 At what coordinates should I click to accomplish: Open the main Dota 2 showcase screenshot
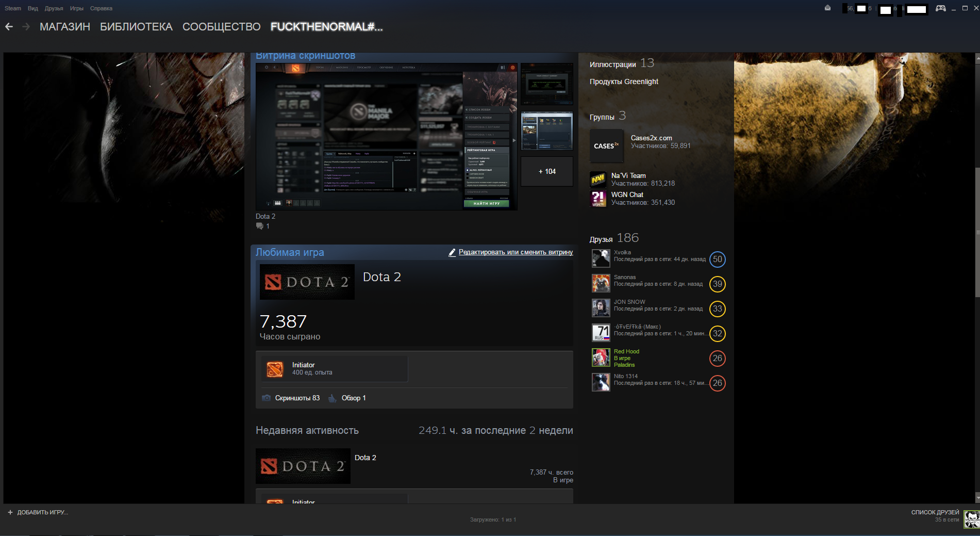387,137
